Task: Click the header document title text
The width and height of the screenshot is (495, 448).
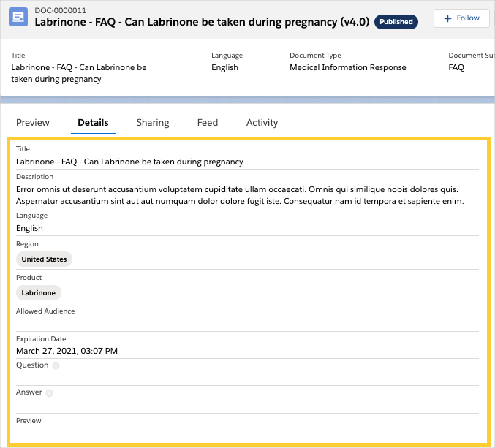Action: [202, 22]
